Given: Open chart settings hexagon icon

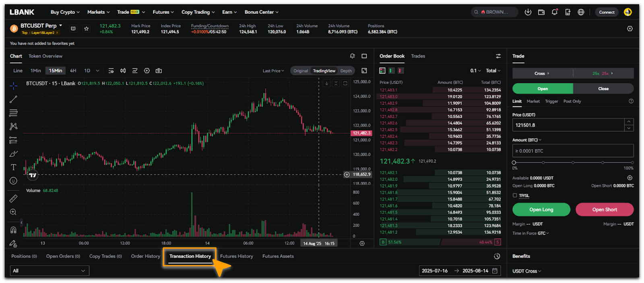Looking at the screenshot, I should [147, 71].
